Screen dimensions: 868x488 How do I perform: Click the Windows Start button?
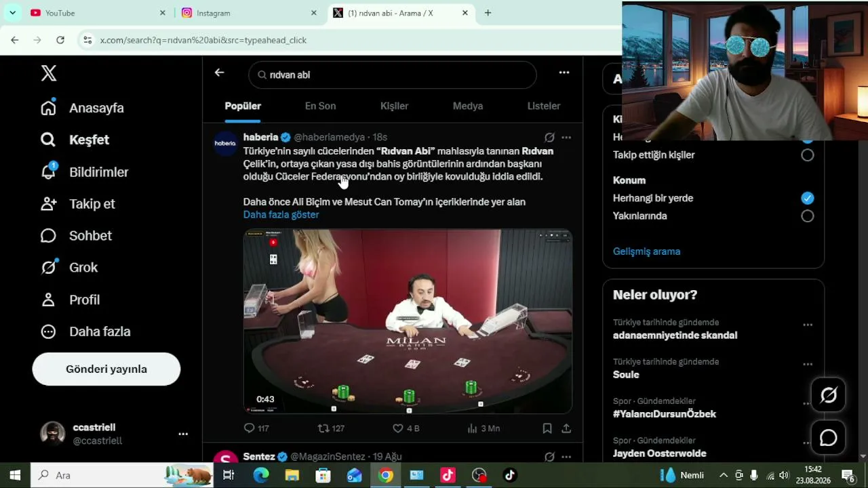point(15,475)
